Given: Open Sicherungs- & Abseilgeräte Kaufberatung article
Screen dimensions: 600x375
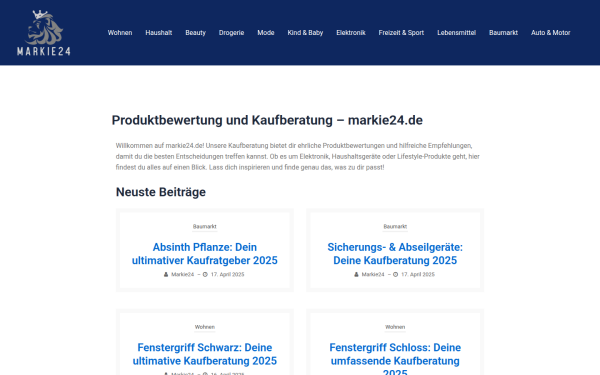Looking at the screenshot, I should (395, 254).
